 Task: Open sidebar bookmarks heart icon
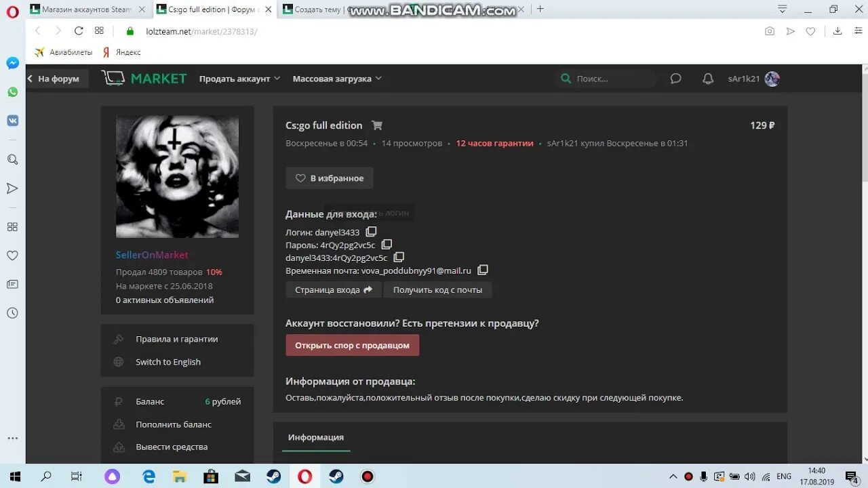pyautogui.click(x=12, y=256)
